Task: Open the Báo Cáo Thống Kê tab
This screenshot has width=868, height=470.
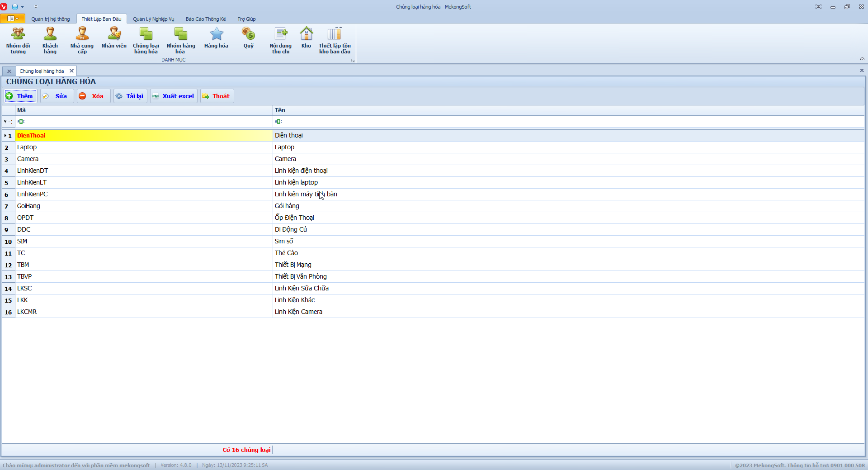Action: click(x=206, y=19)
